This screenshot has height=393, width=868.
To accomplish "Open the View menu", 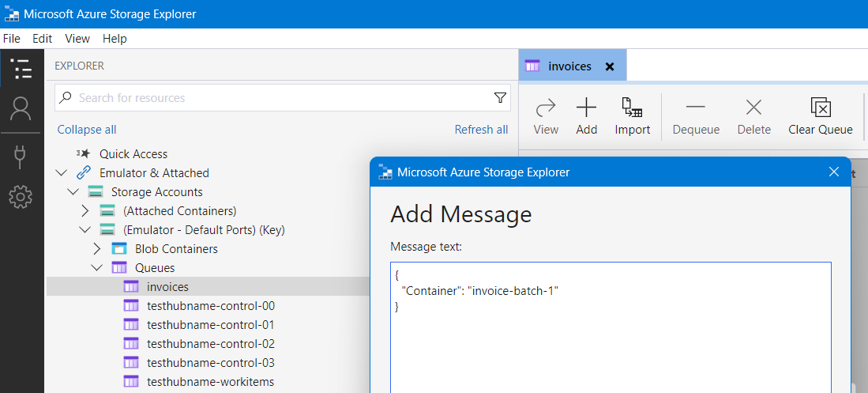I will [x=77, y=38].
